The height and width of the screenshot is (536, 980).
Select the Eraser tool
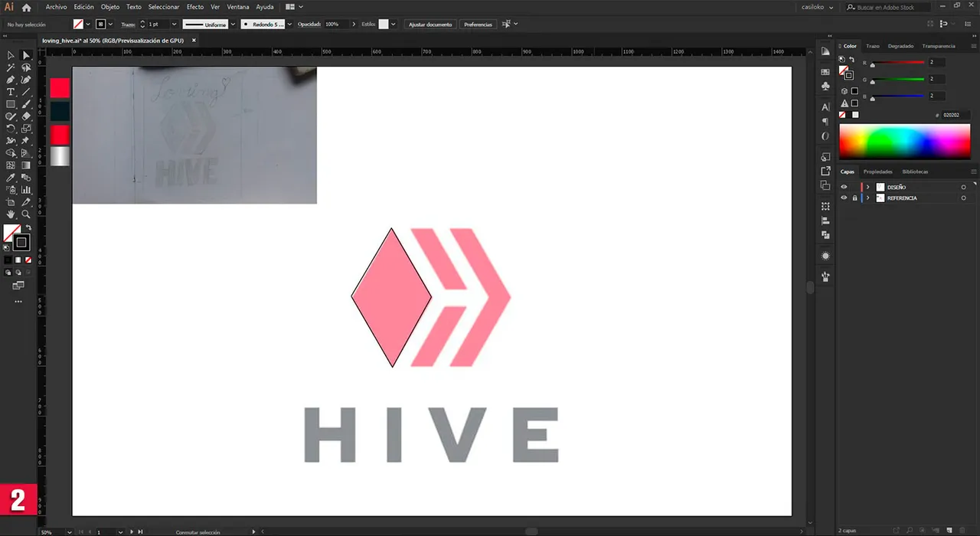(x=26, y=116)
